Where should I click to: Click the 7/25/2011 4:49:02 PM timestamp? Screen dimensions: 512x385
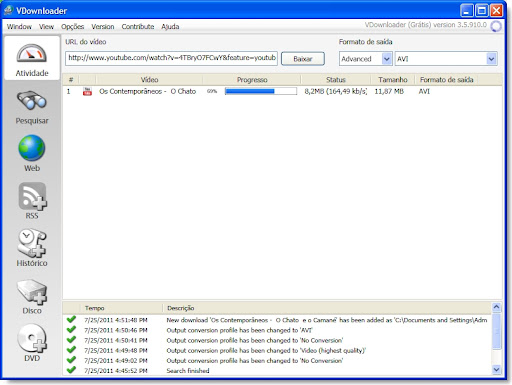pos(116,360)
